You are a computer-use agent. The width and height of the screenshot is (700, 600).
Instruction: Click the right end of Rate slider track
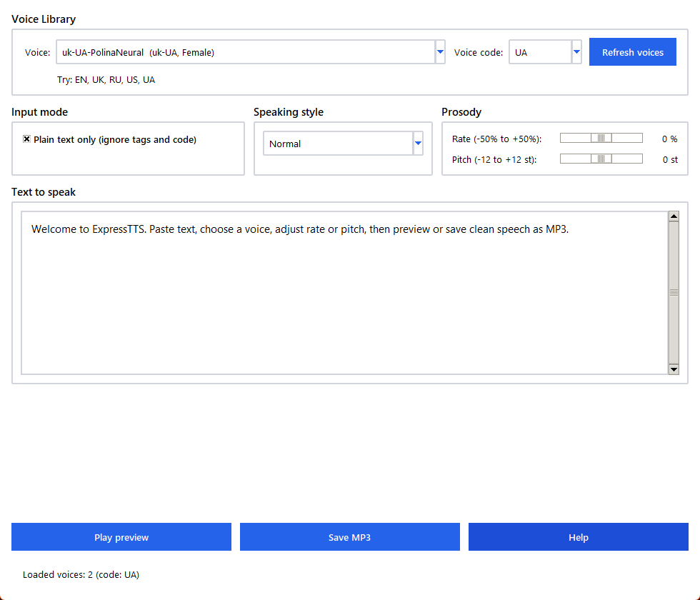[639, 139]
